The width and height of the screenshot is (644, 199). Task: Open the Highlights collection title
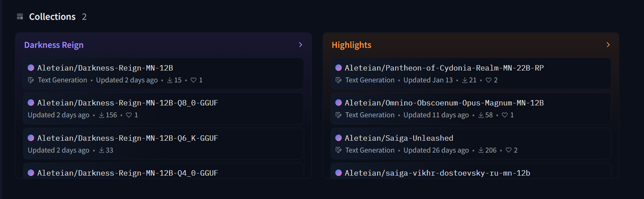click(x=351, y=45)
